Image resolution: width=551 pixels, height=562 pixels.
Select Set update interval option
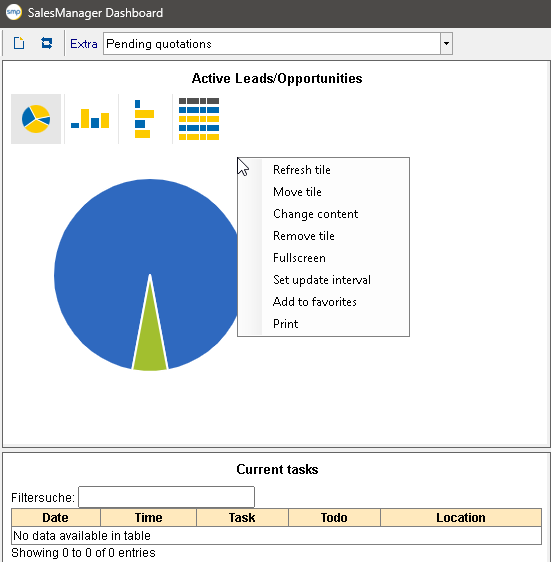tap(323, 280)
